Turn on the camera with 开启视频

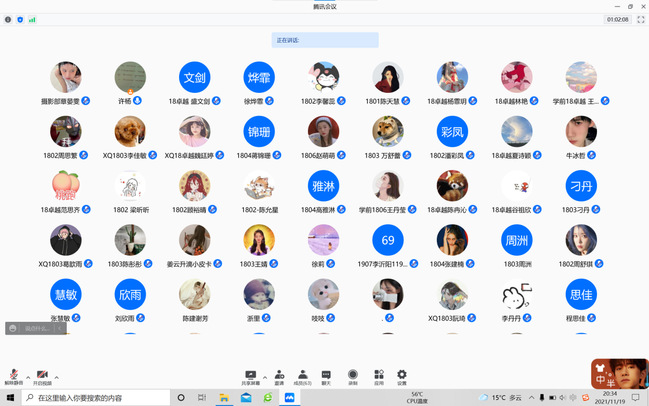click(x=42, y=376)
